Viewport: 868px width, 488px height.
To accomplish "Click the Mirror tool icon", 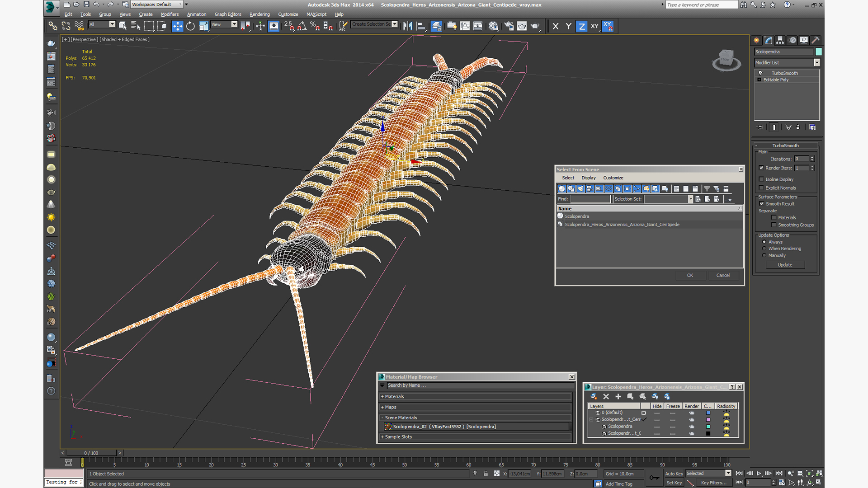I will [407, 26].
